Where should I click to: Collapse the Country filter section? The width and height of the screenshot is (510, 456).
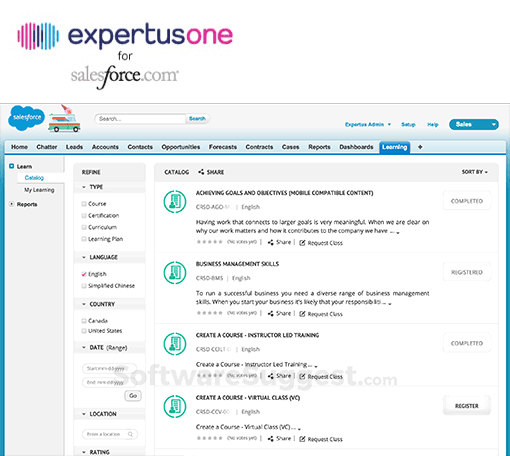click(84, 304)
